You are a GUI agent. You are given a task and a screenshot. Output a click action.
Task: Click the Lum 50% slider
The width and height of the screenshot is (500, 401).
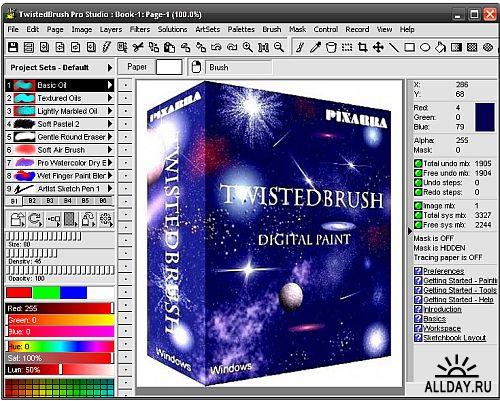(60, 370)
